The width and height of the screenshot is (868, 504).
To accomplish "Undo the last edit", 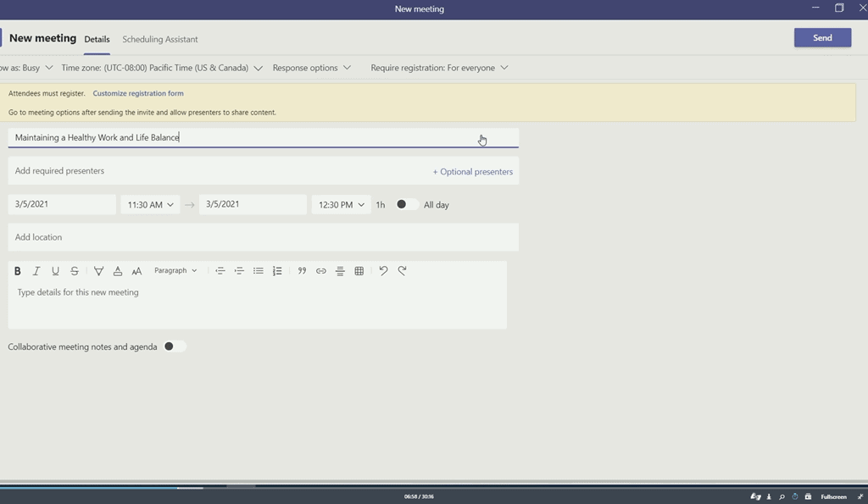I will 383,271.
